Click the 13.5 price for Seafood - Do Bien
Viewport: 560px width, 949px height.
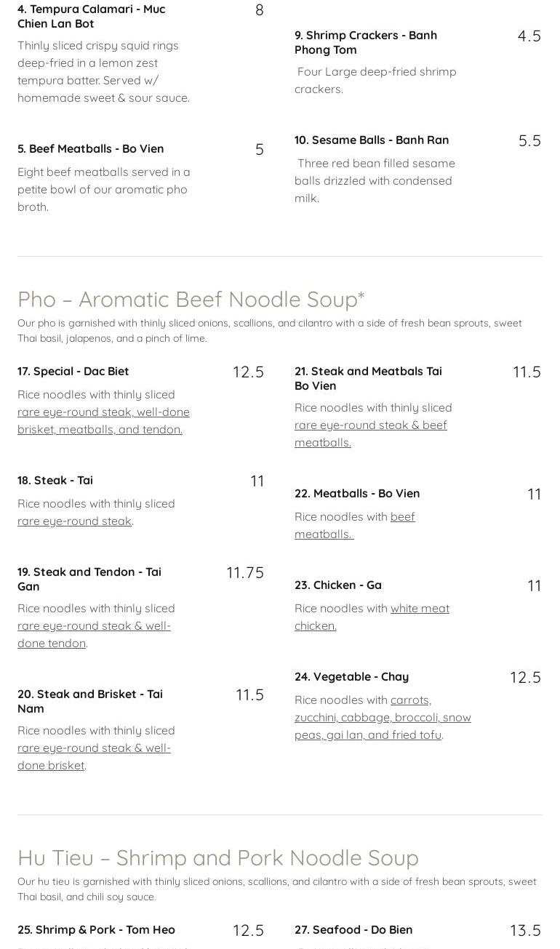pyautogui.click(x=525, y=930)
